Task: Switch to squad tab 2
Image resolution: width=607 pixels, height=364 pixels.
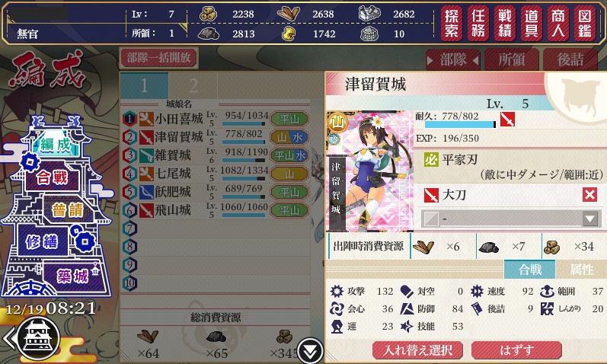Action: tap(193, 85)
